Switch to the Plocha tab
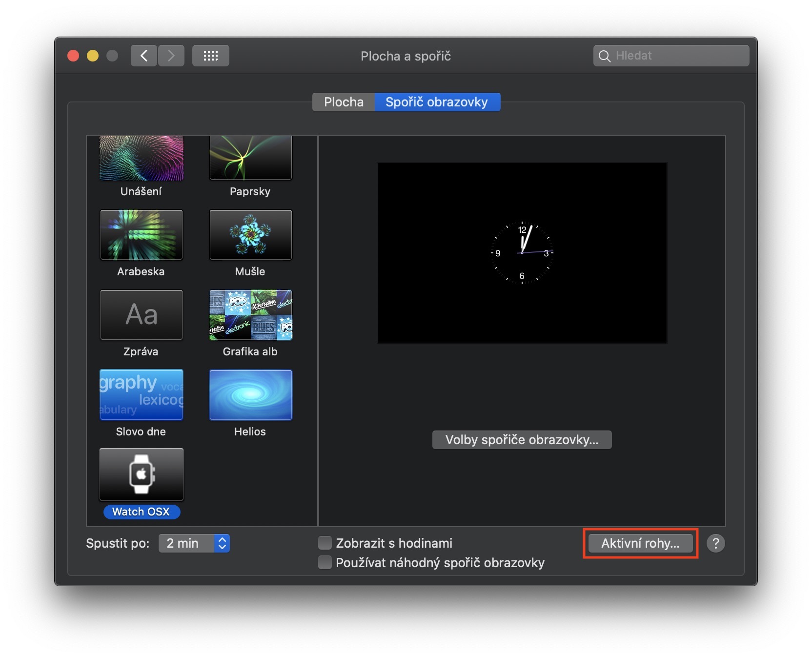Screen dimensions: 812x658 point(344,102)
